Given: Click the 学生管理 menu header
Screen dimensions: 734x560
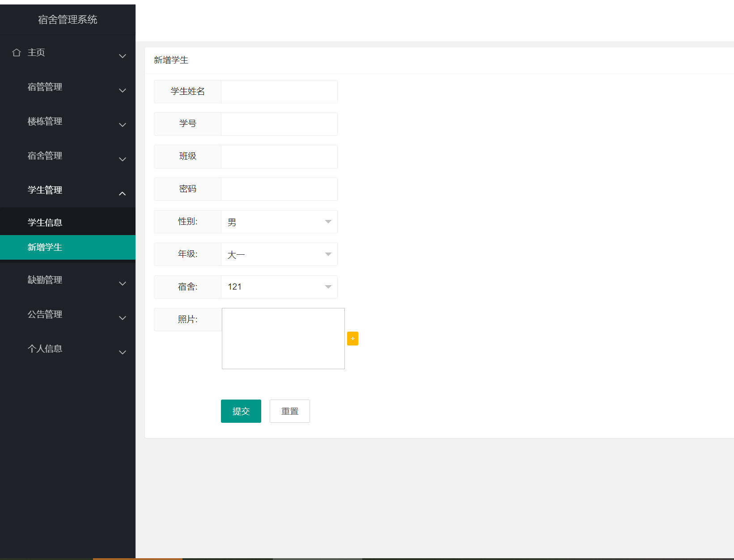Looking at the screenshot, I should (x=68, y=190).
